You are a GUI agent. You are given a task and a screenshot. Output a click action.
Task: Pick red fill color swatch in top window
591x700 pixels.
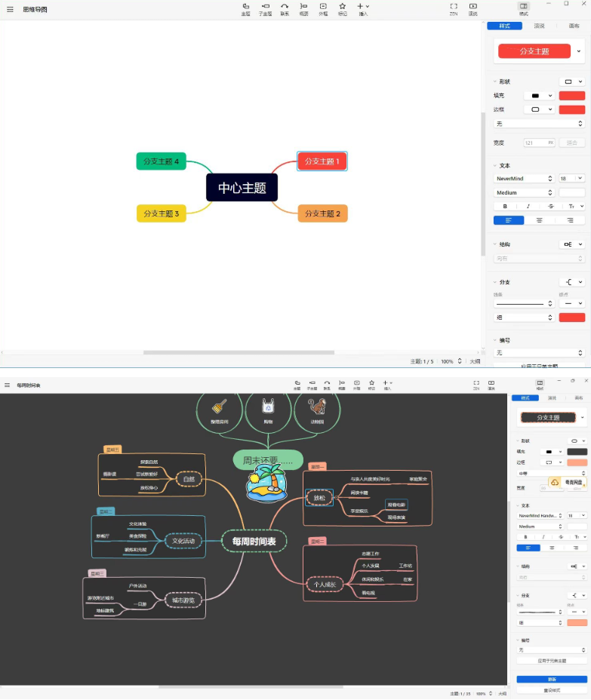click(572, 96)
